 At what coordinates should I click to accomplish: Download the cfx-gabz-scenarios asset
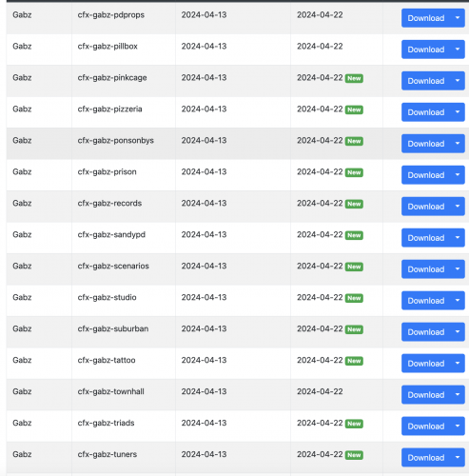pyautogui.click(x=425, y=269)
